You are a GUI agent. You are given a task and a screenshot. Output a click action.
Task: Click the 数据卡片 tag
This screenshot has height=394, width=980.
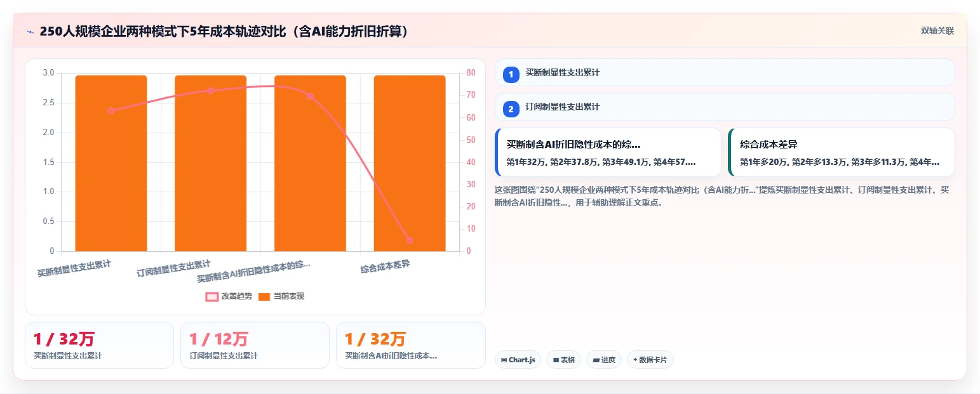[650, 360]
